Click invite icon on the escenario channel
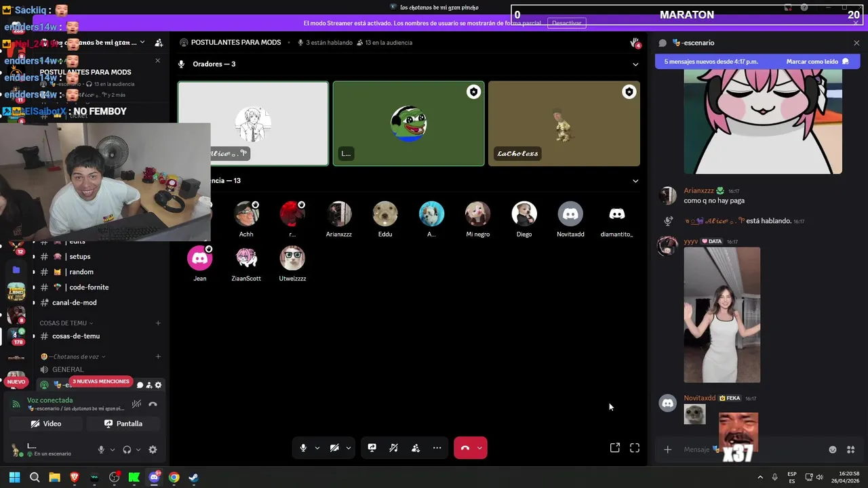The width and height of the screenshot is (868, 488). click(149, 385)
